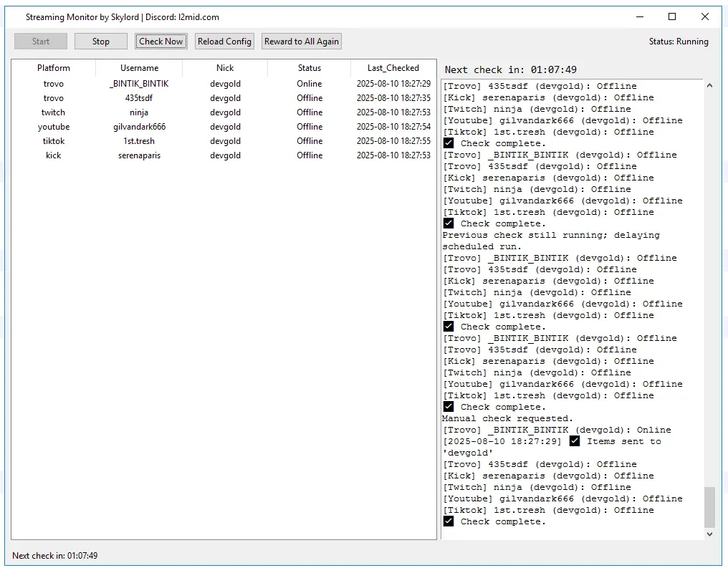This screenshot has width=728, height=573.
Task: Click timestamp 2025-08-10 18:27:55
Action: (393, 141)
